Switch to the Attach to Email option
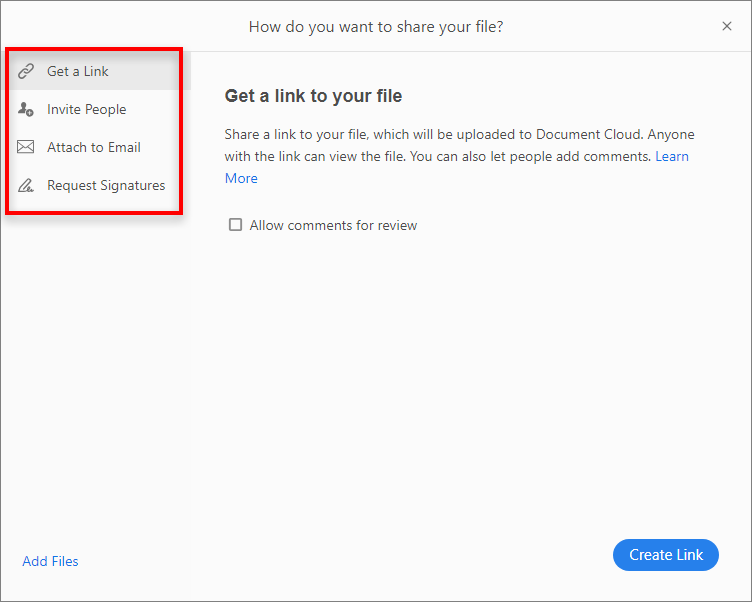 pos(94,147)
